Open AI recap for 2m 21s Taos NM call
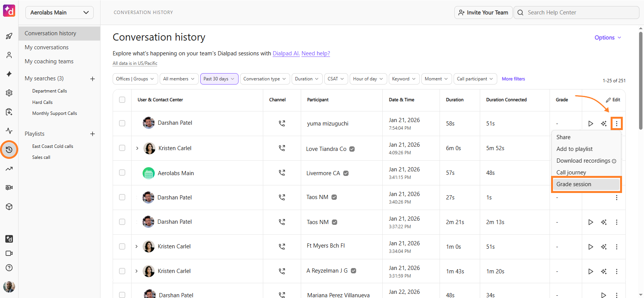Image resolution: width=644 pixels, height=298 pixels. [604, 222]
